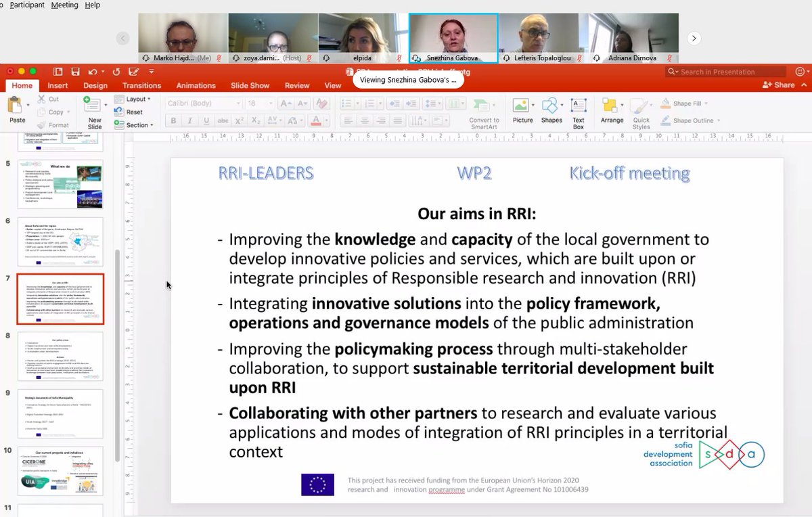This screenshot has width=812, height=517.
Task: Click the Copy icon
Action: 43,112
